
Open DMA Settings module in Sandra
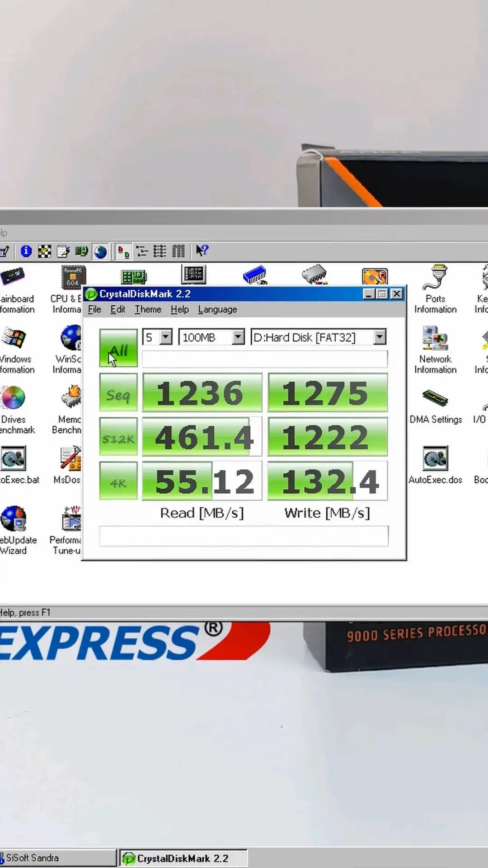pos(436,406)
